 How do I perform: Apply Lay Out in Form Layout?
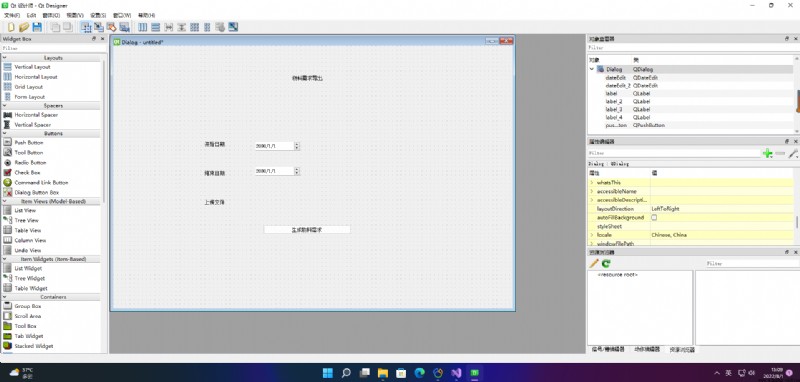(207, 27)
